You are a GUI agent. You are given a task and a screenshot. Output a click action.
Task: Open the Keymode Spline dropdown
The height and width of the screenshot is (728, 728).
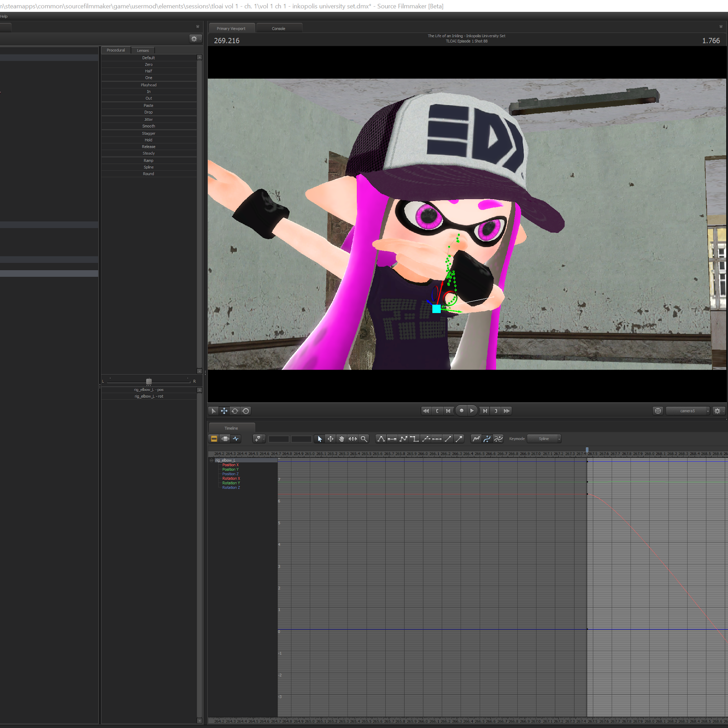pyautogui.click(x=544, y=439)
